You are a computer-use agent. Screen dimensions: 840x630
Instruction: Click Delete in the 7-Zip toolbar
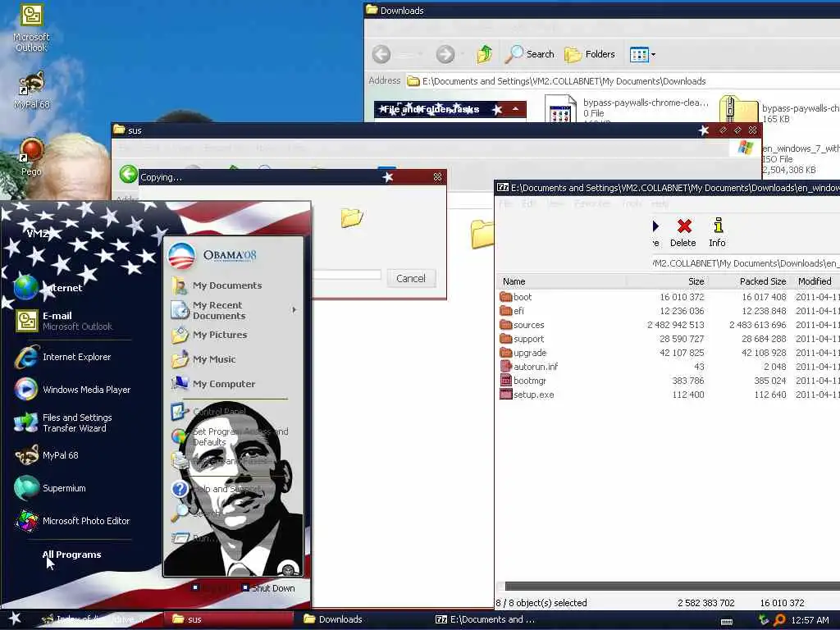pos(683,232)
